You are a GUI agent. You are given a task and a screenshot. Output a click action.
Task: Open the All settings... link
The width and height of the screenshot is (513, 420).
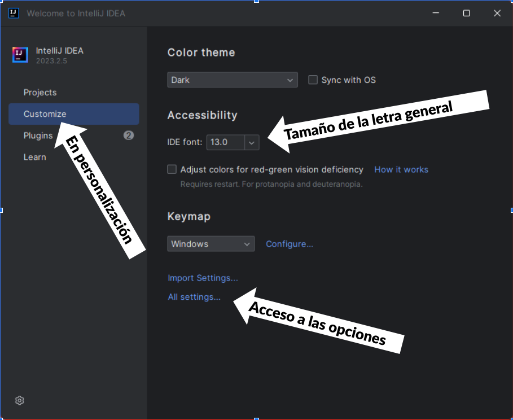coord(194,297)
